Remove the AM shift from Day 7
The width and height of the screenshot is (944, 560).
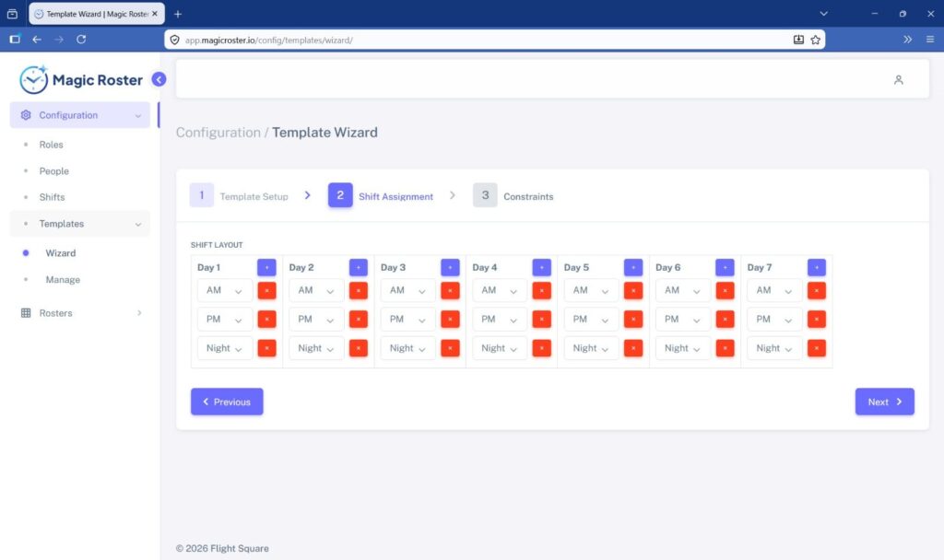pyautogui.click(x=817, y=290)
